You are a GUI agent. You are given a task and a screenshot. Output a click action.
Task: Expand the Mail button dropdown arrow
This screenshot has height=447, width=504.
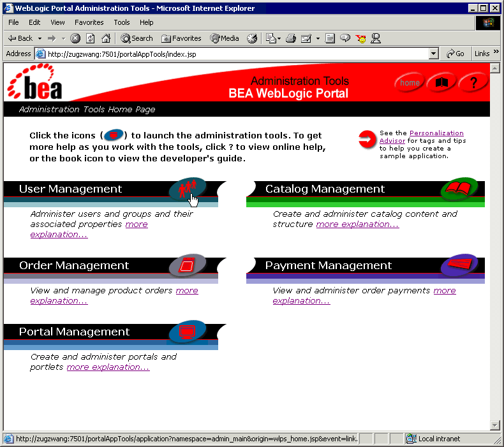279,38
